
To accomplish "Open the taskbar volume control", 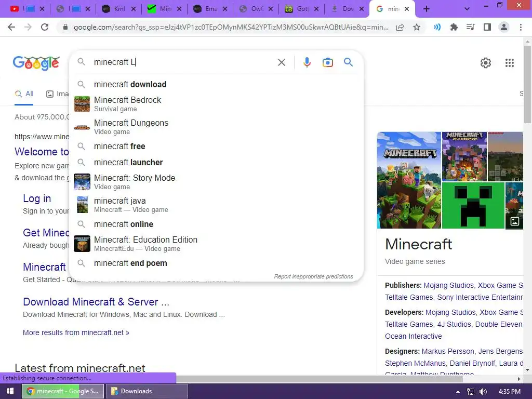I will point(483,392).
